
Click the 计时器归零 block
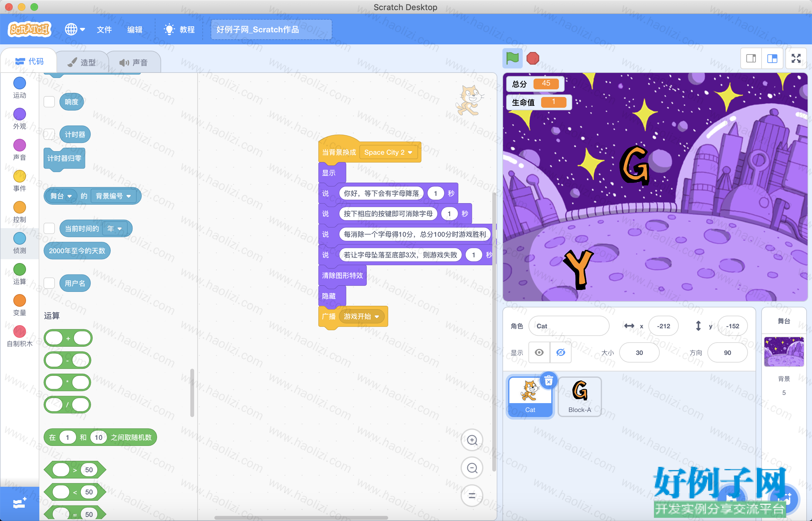pos(64,158)
